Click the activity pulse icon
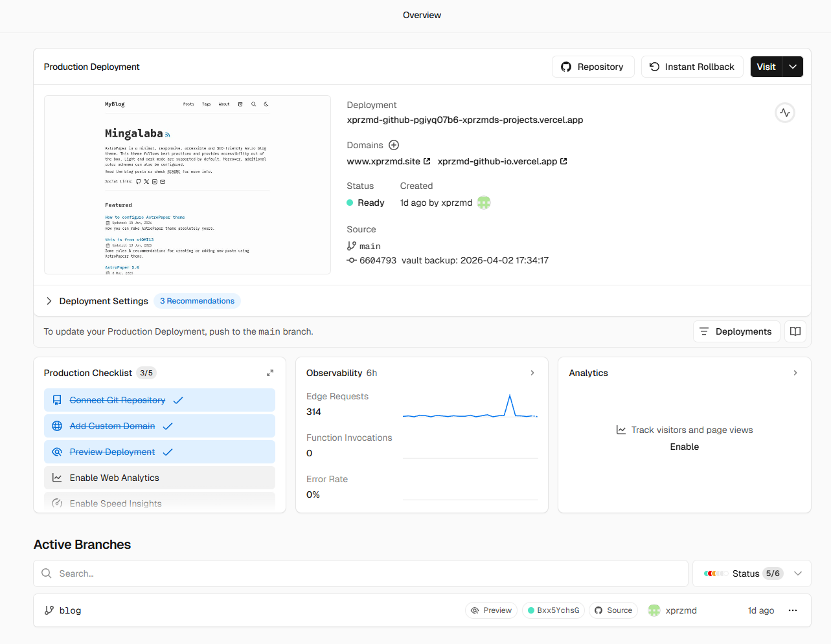This screenshot has width=831, height=644. pos(785,113)
